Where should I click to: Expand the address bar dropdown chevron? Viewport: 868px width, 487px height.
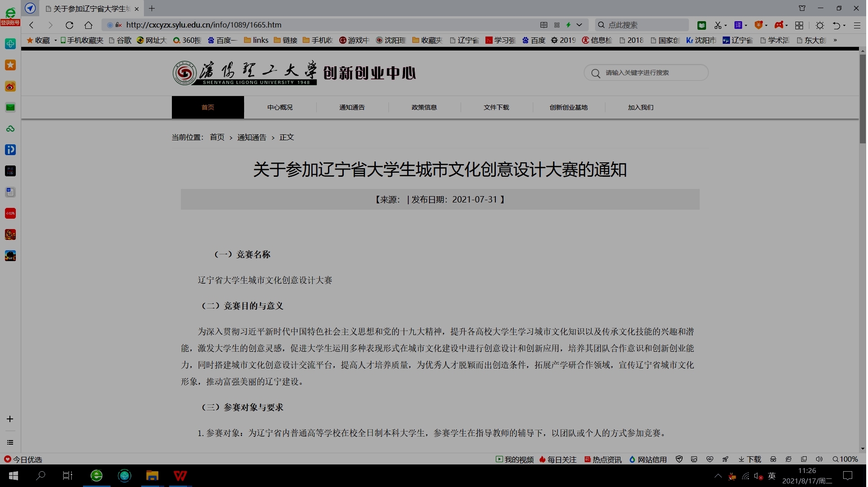[x=579, y=25]
